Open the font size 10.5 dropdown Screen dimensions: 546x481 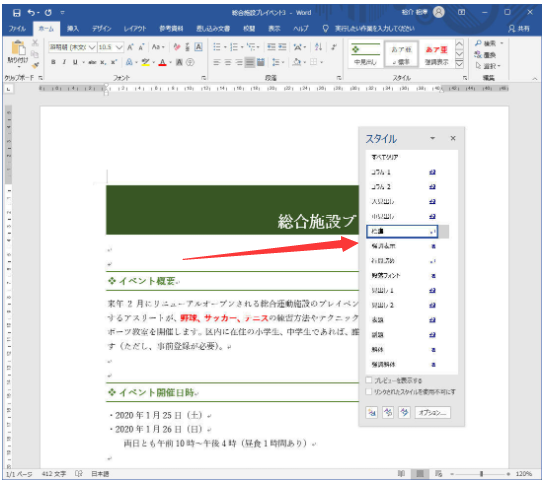tap(119, 47)
